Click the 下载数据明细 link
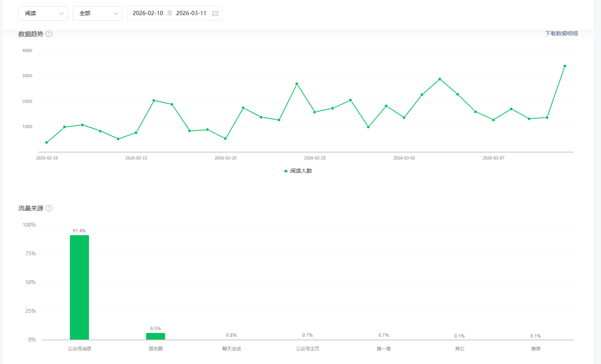The width and height of the screenshot is (601, 364). point(561,33)
